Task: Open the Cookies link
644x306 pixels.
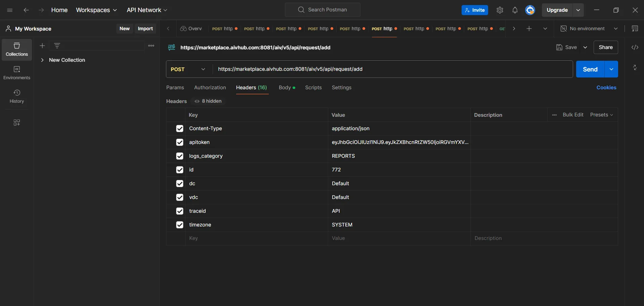Action: 606,88
